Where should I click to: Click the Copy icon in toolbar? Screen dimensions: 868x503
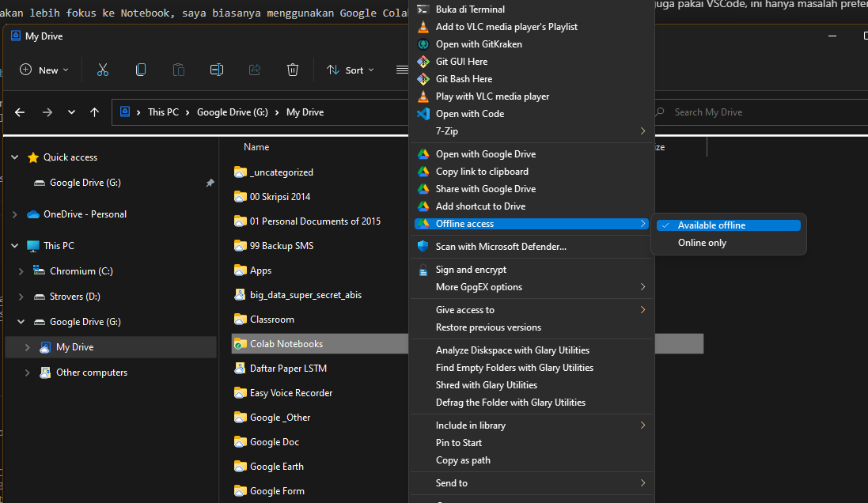tap(141, 70)
